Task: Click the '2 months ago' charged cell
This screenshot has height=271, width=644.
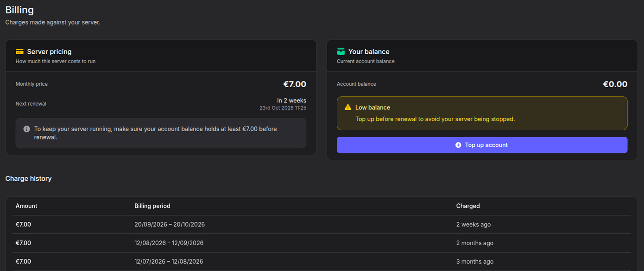Action: (475, 243)
